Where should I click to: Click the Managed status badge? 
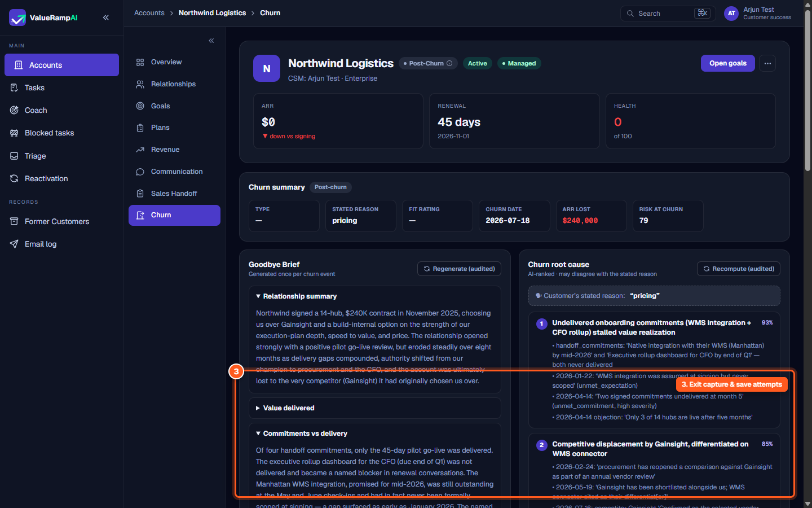(519, 63)
